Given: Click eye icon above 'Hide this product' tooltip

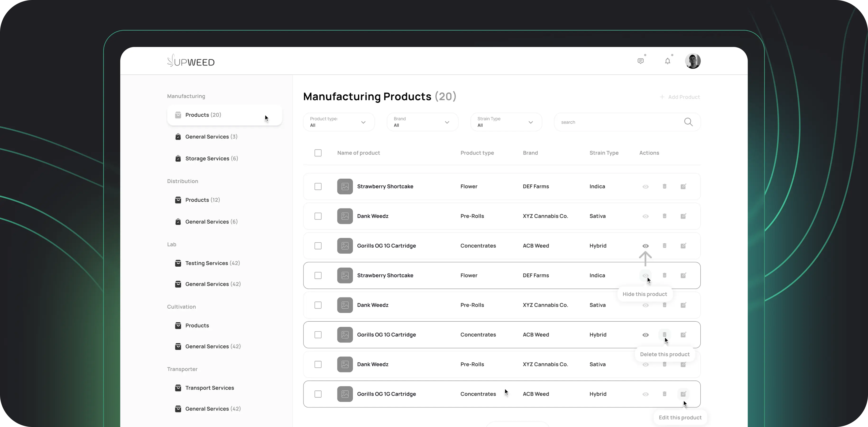Looking at the screenshot, I should [646, 275].
